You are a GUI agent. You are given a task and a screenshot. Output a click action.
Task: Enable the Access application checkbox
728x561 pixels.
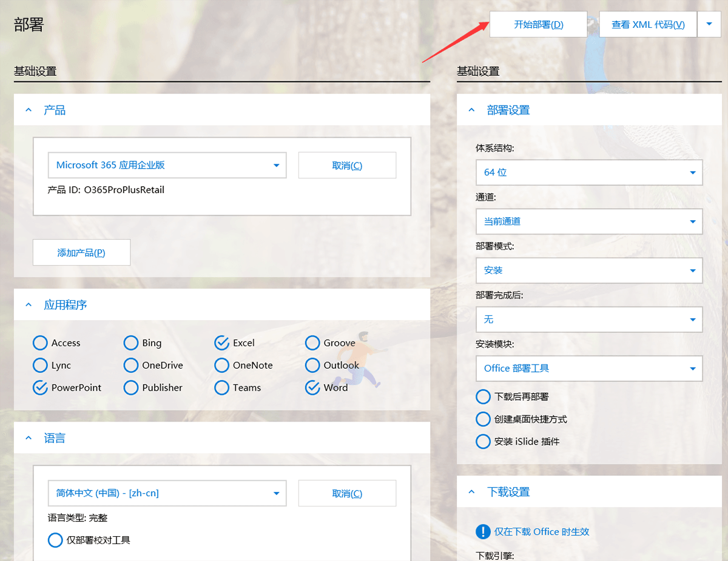click(40, 343)
